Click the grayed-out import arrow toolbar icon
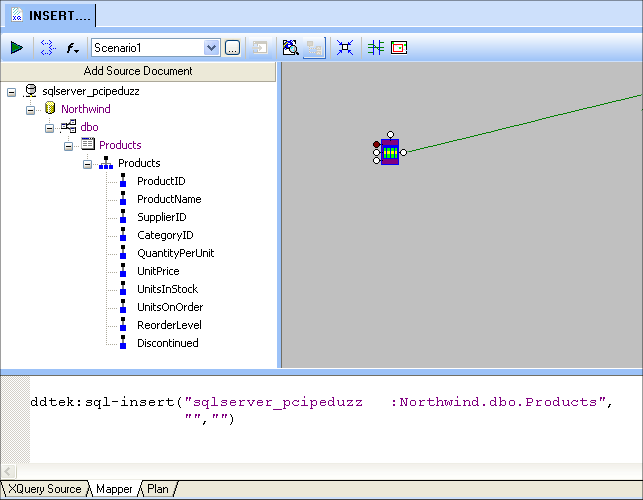Image resolution: width=643 pixels, height=500 pixels. (260, 48)
